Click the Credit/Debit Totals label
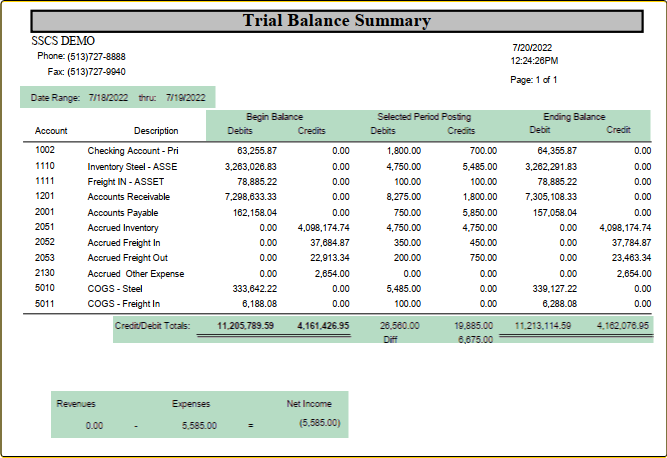667x458 pixels. [152, 326]
